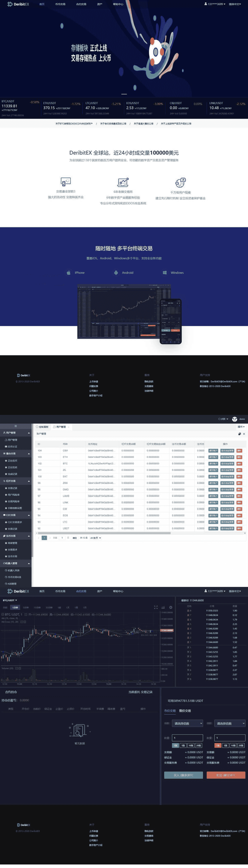Select 10张 quantity preset on the sell side
The image size is (248, 868).
(x=233, y=745)
